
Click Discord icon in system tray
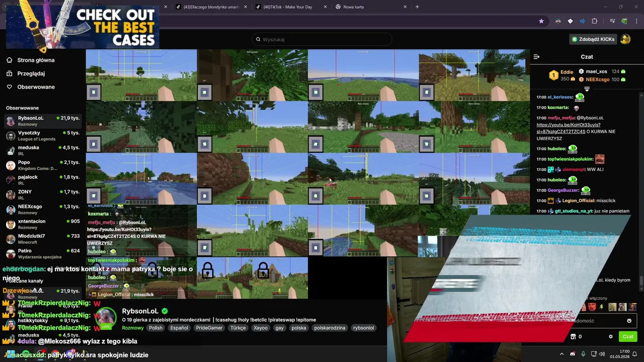573,354
